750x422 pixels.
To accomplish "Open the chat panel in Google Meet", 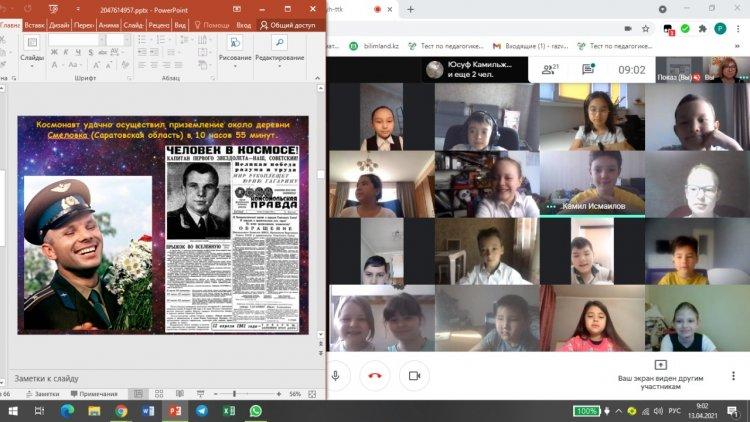I will pos(588,69).
